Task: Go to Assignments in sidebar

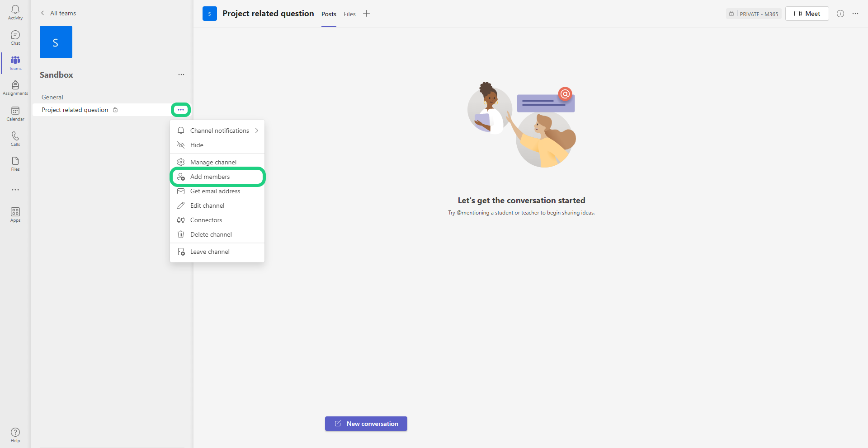Action: (15, 88)
